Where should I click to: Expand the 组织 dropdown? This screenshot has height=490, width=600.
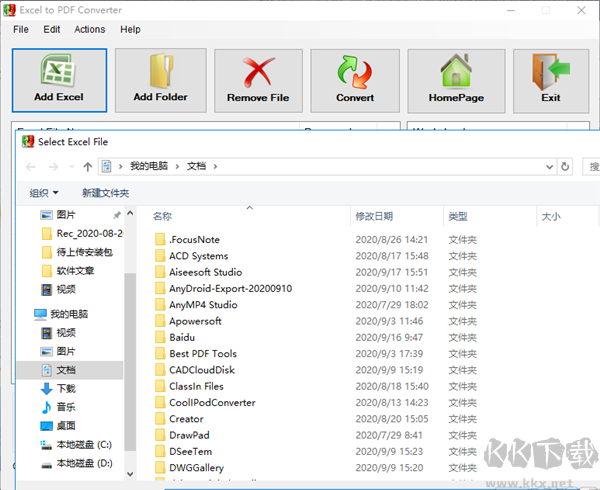click(44, 193)
